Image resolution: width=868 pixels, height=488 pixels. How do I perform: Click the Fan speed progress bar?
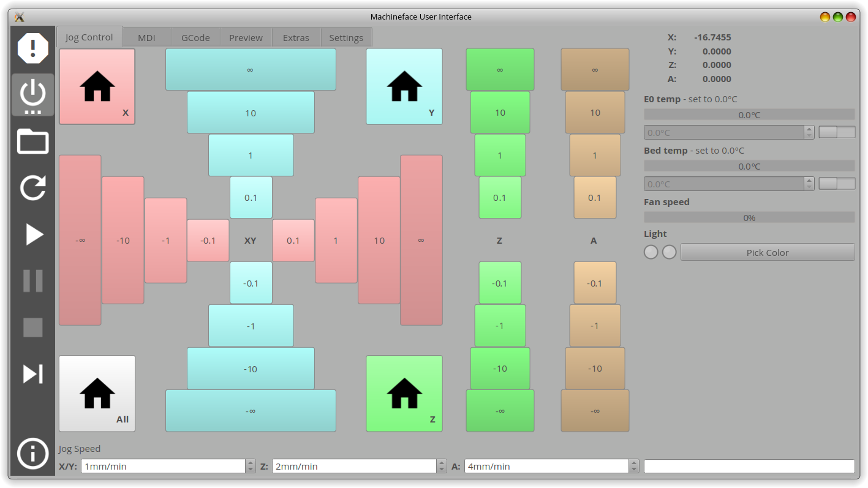pos(749,217)
